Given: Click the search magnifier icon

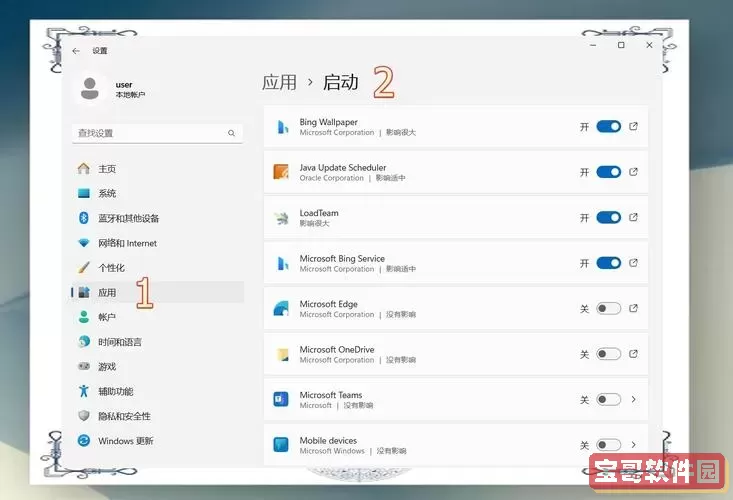Looking at the screenshot, I should click(x=231, y=133).
